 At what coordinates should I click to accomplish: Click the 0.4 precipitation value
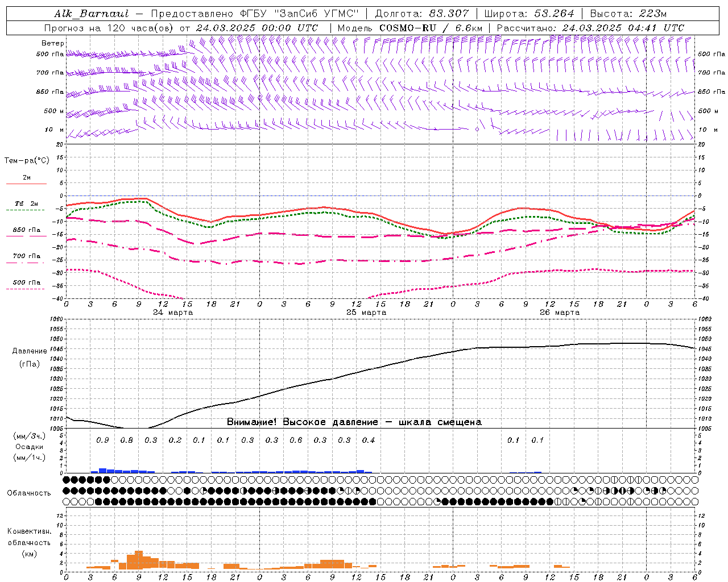(369, 440)
